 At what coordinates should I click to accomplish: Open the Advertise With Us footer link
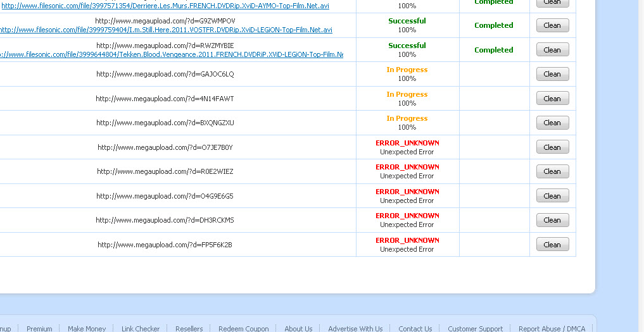tap(355, 329)
